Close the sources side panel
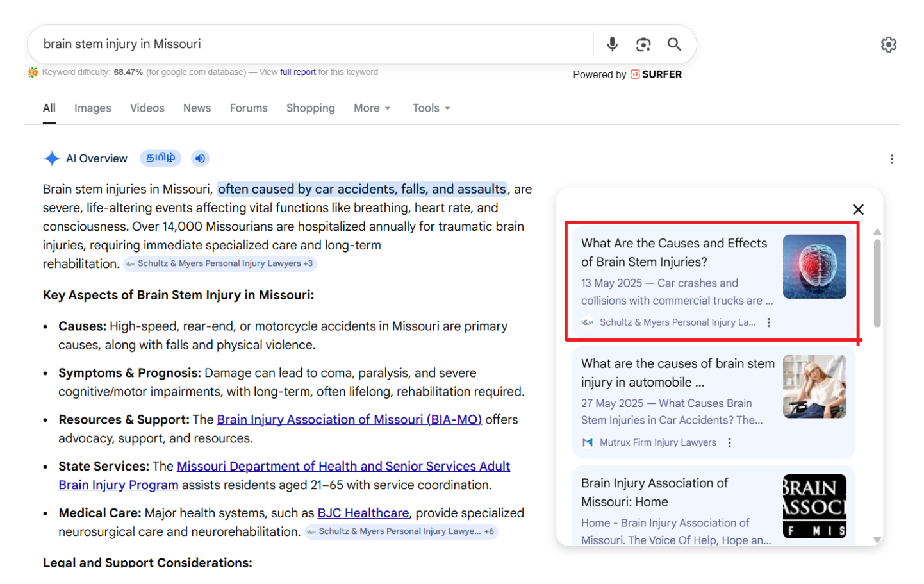Image resolution: width=924 pixels, height=584 pixels. click(858, 209)
